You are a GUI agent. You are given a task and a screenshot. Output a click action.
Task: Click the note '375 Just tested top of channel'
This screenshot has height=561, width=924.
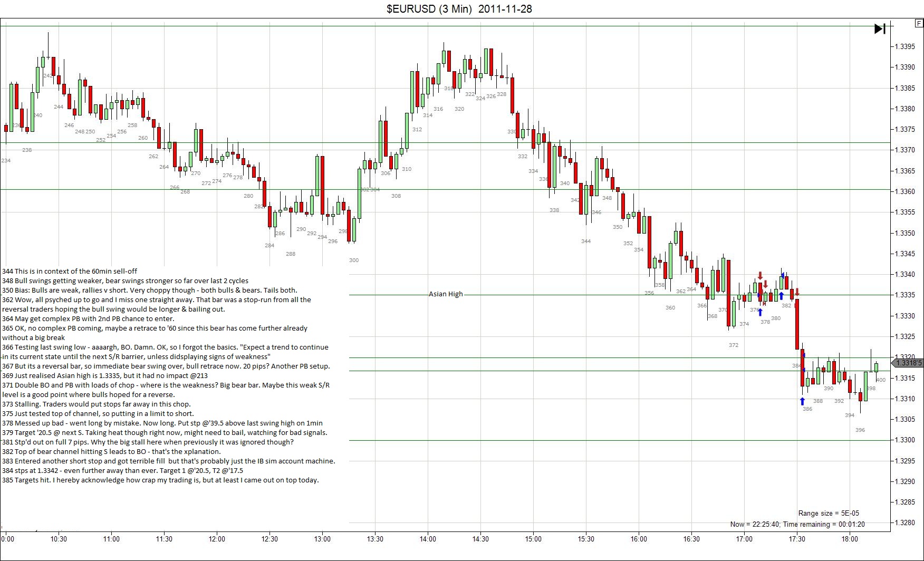click(98, 413)
